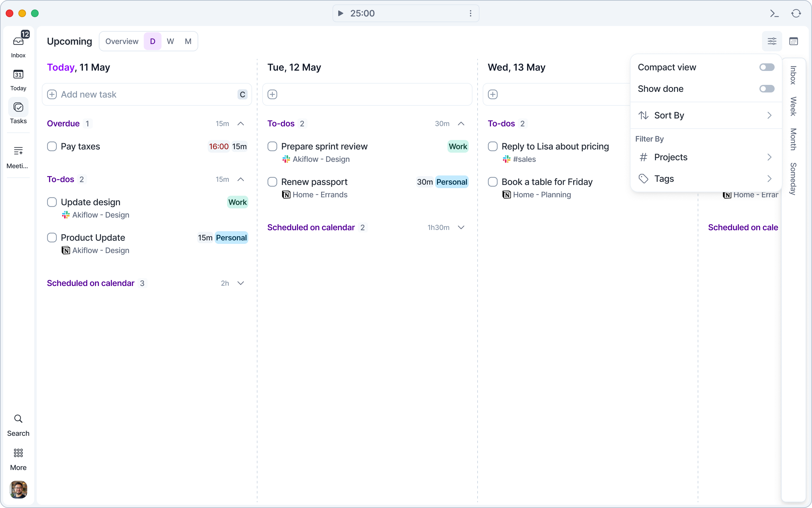Open the Meetings icon in sidebar
The image size is (812, 508).
pyautogui.click(x=18, y=151)
